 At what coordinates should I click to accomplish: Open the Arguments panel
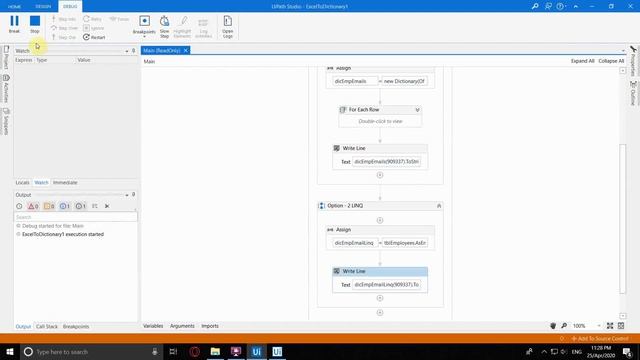pos(182,326)
